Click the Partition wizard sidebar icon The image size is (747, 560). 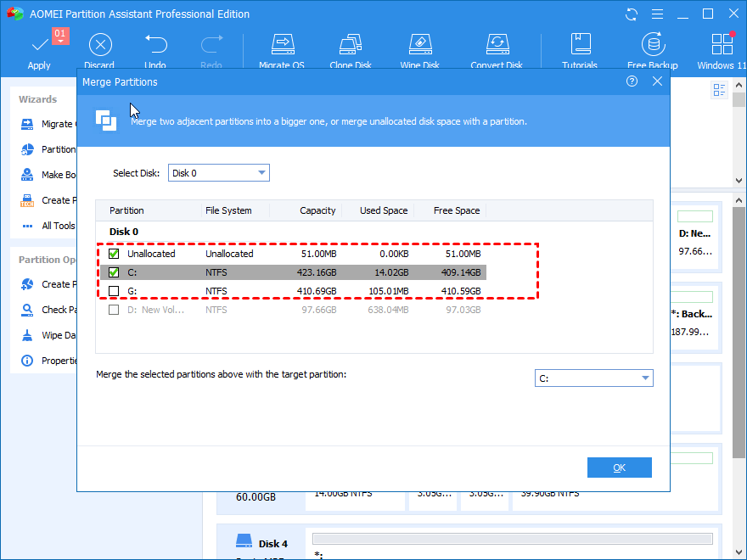point(27,149)
